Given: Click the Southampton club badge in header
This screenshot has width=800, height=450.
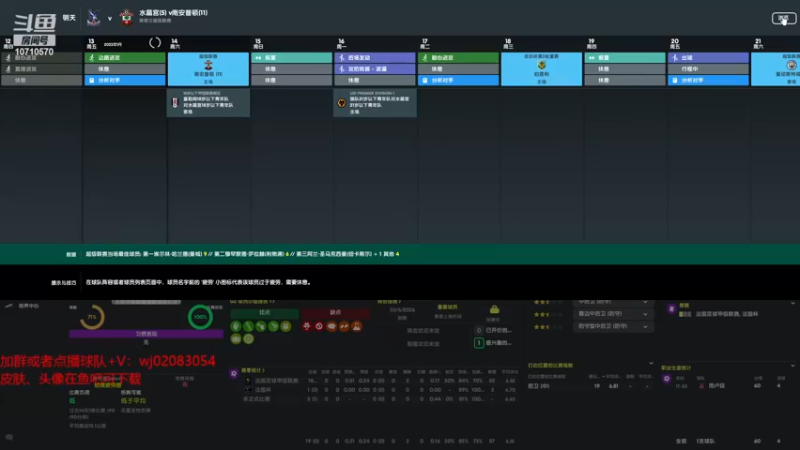Looking at the screenshot, I should tap(127, 18).
